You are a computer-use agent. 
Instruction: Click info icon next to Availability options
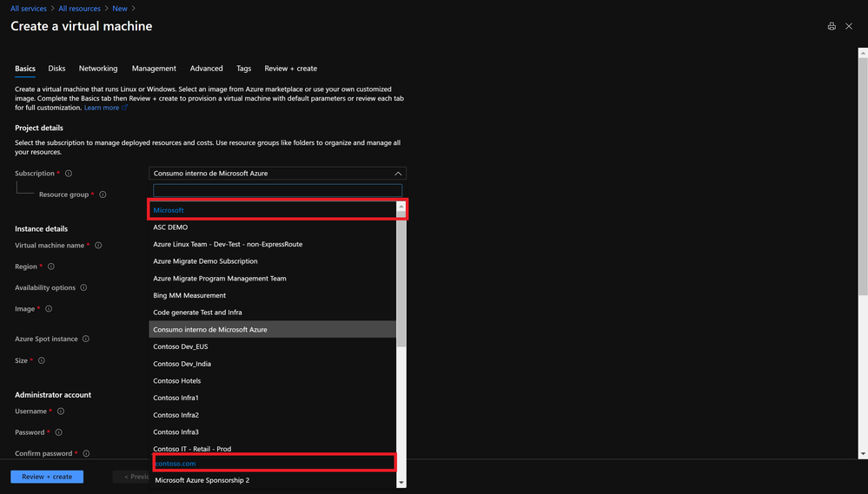83,287
